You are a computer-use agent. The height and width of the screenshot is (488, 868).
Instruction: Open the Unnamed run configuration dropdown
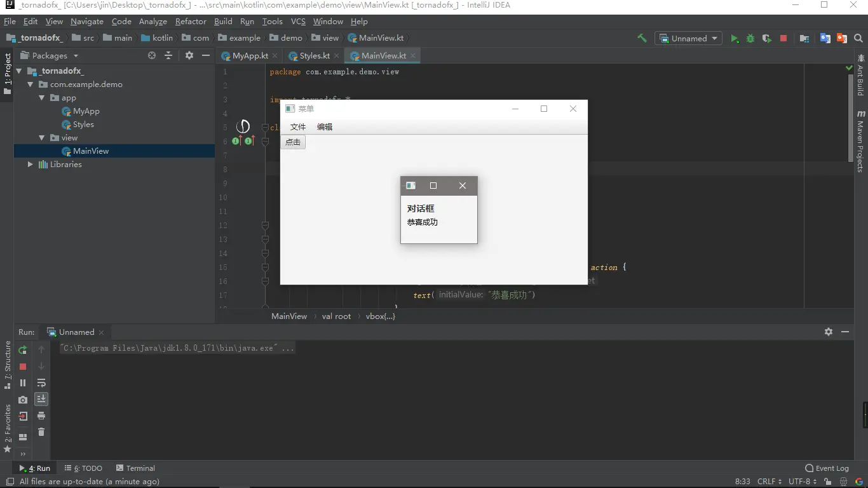click(x=689, y=38)
